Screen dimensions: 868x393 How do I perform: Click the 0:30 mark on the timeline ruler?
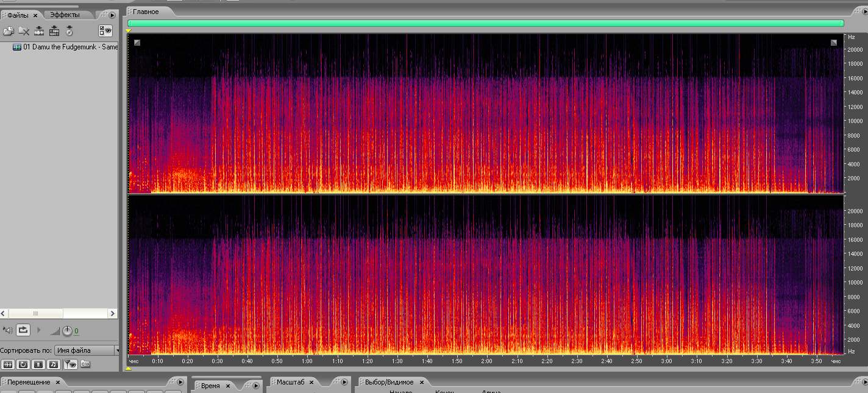point(217,361)
